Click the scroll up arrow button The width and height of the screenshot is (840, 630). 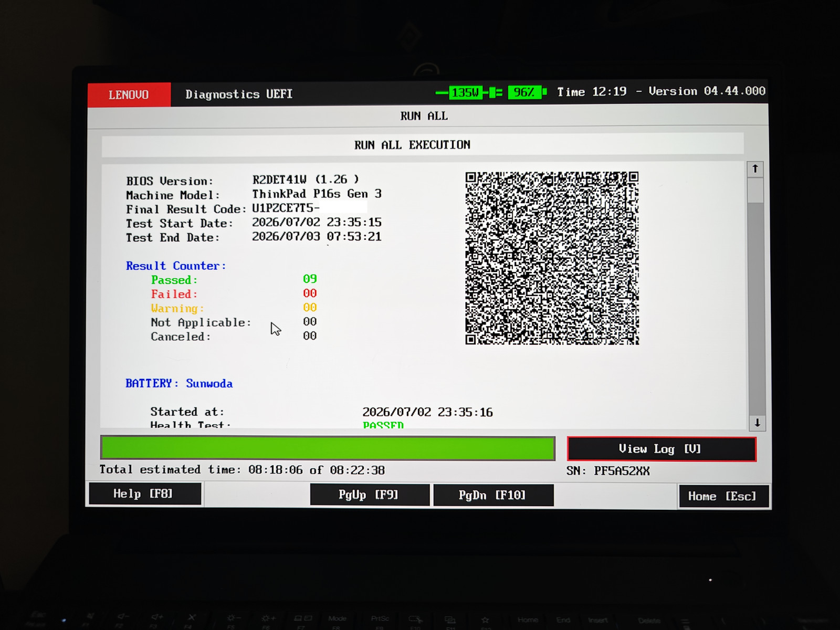pyautogui.click(x=755, y=169)
